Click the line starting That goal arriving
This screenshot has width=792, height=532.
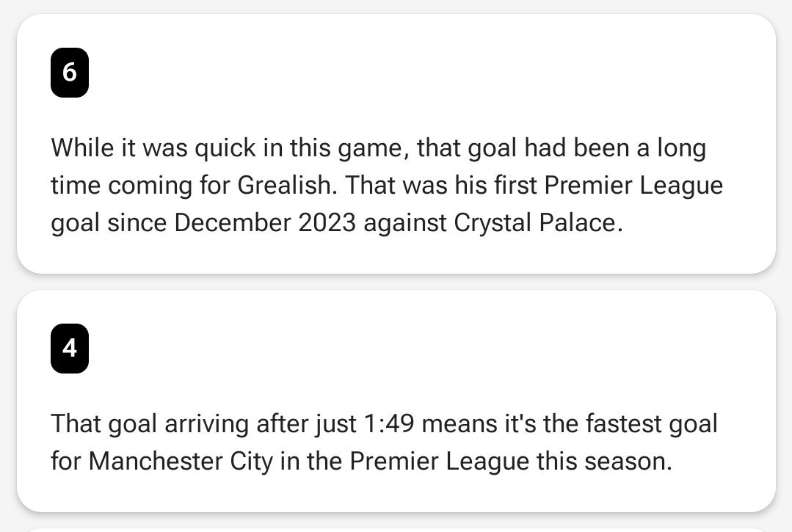coord(384,423)
